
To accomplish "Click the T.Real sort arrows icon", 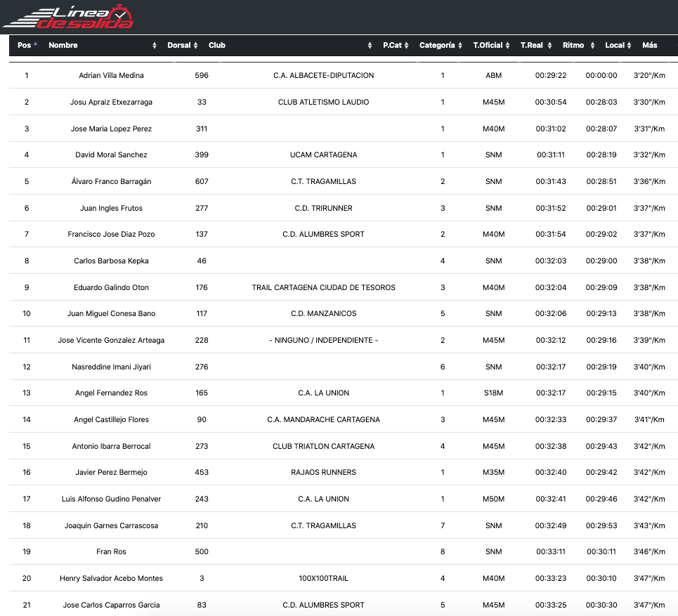I will coord(548,46).
